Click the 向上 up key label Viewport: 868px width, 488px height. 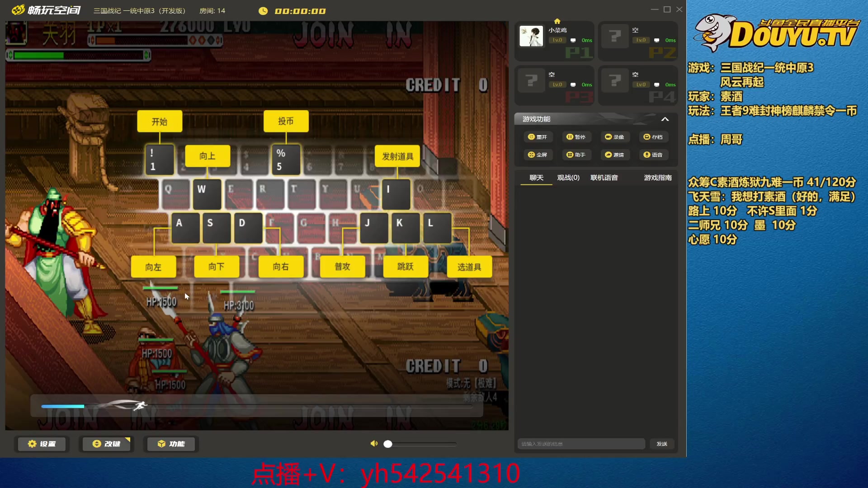point(208,156)
